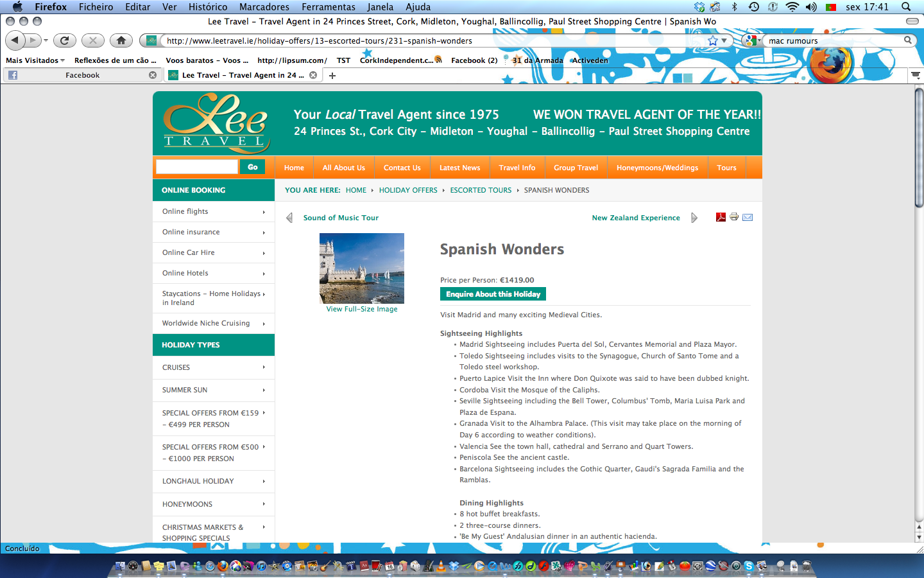
Task: Click the Spanish Wonders tour thumbnail
Action: pos(362,268)
